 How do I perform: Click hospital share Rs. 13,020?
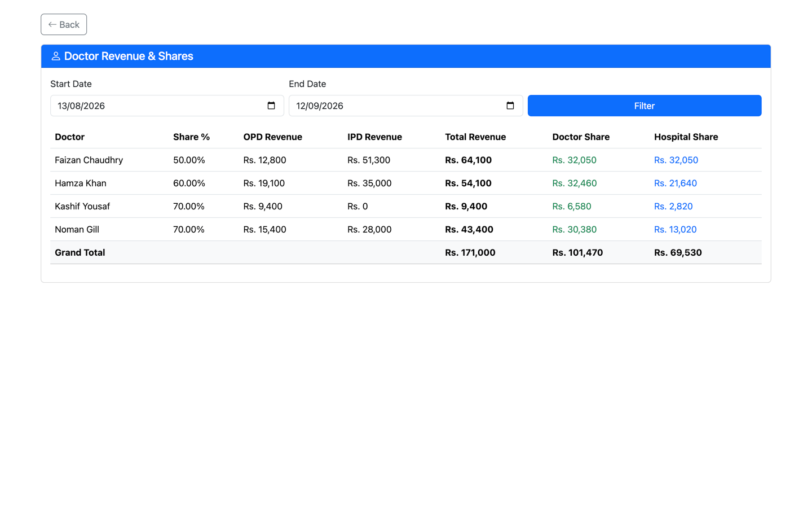(x=675, y=229)
